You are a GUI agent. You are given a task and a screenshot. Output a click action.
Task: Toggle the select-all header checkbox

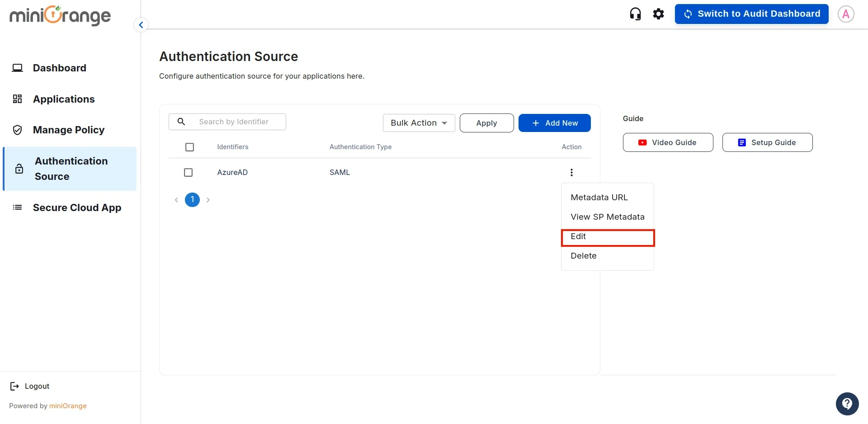[189, 147]
